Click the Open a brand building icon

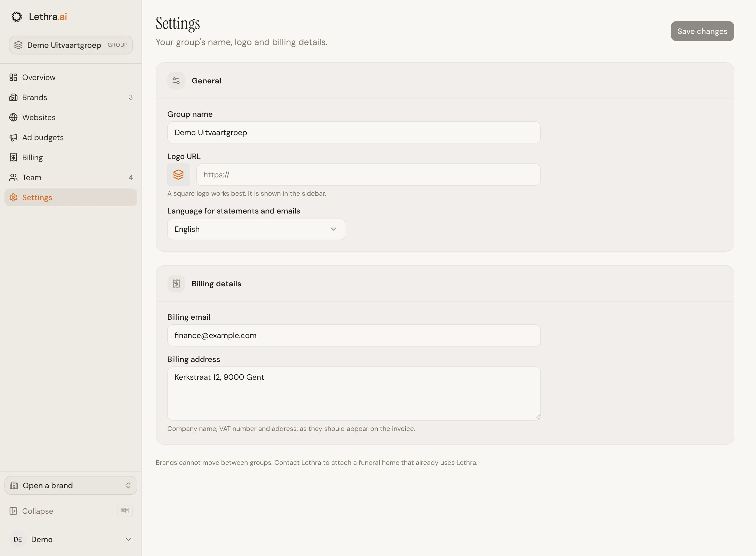click(14, 485)
